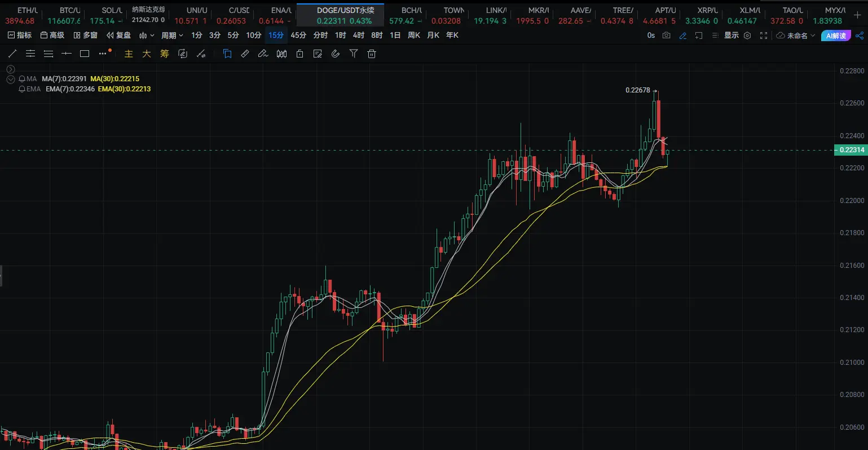Screen dimensions: 868x450
Task: Switch to the 4时 timeframe
Action: [x=359, y=35]
